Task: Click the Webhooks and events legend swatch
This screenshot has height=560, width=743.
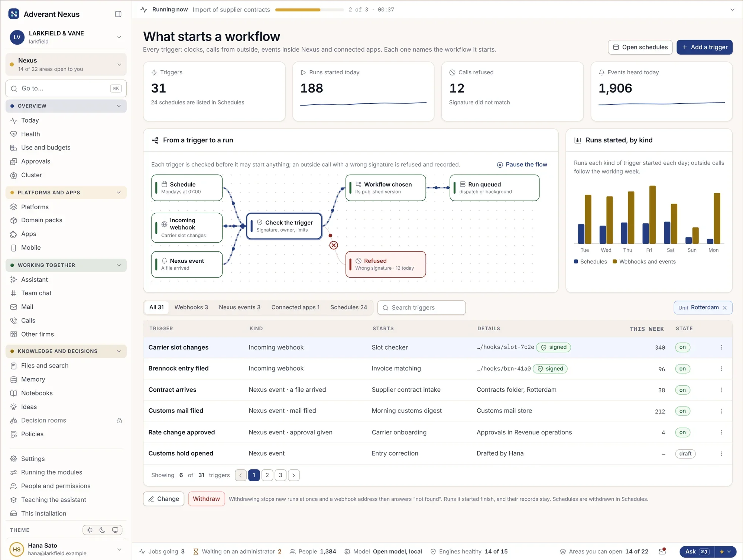Action: coord(615,262)
